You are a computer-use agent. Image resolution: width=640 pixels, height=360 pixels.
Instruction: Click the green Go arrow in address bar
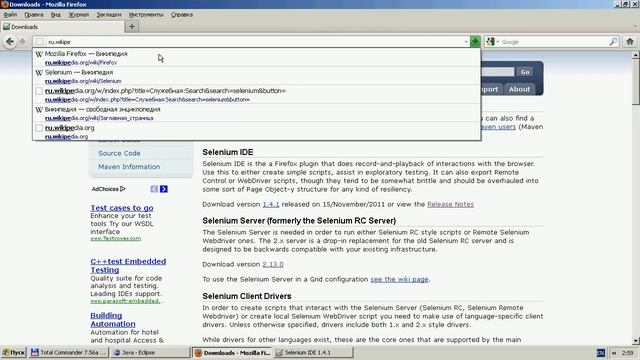point(475,42)
